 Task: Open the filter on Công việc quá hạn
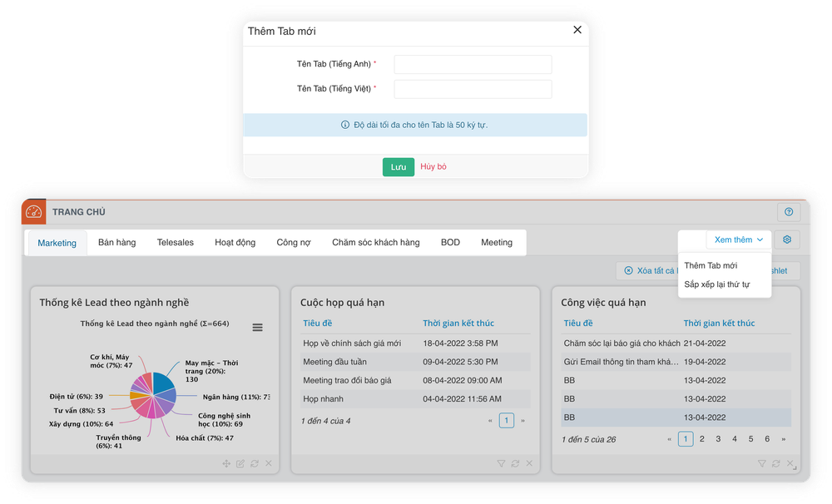[x=761, y=464]
